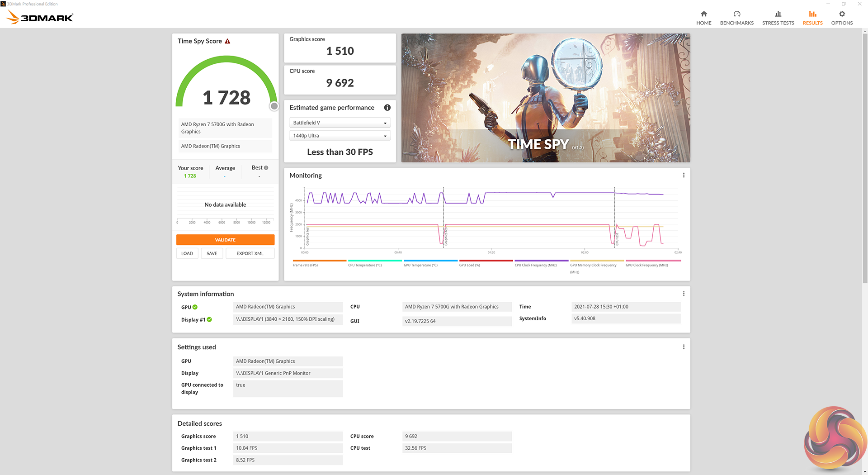This screenshot has width=868, height=475.
Task: Switch to the Results tab
Action: 812,18
